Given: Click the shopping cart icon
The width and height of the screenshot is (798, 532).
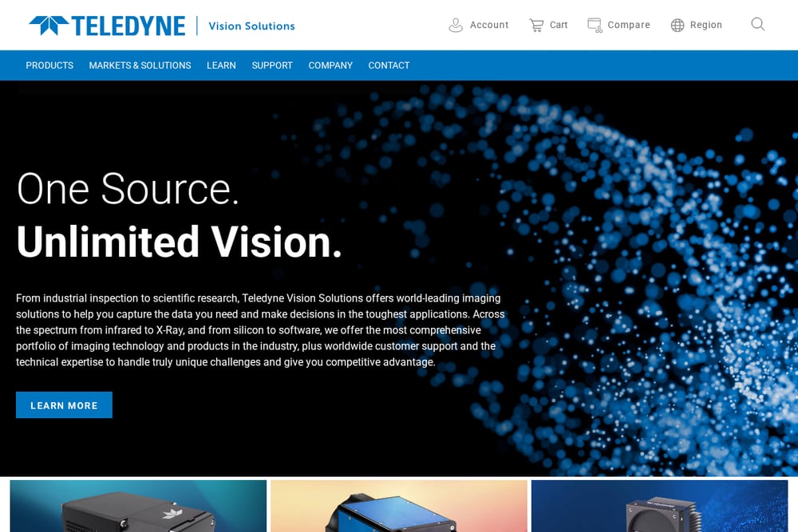Looking at the screenshot, I should tap(536, 25).
